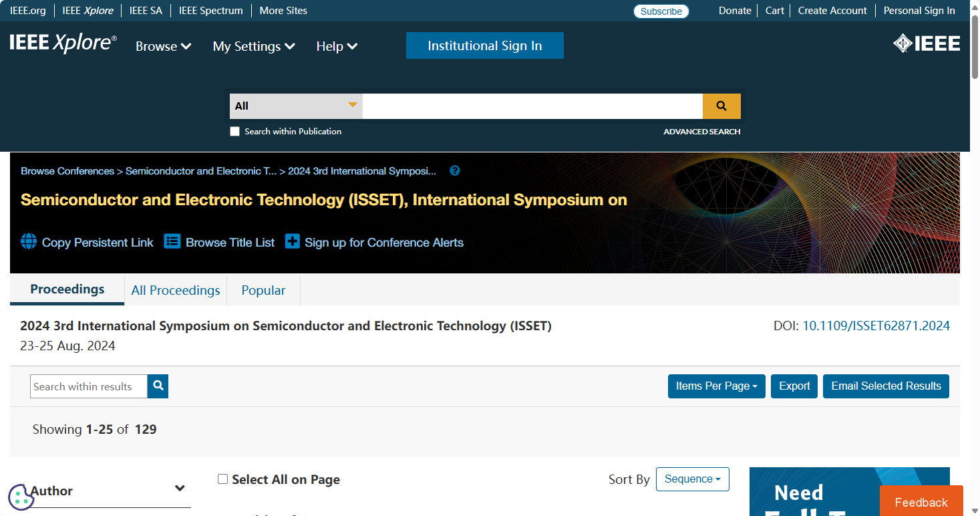Click the globe icon beside Copy Persistent Link
This screenshot has width=980, height=516.
(29, 241)
